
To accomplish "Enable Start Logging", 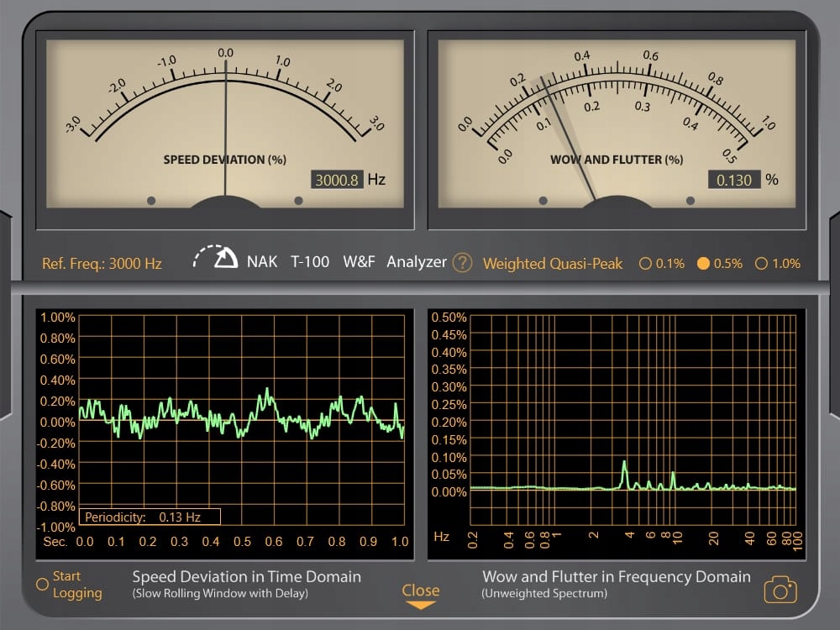I will [42, 584].
